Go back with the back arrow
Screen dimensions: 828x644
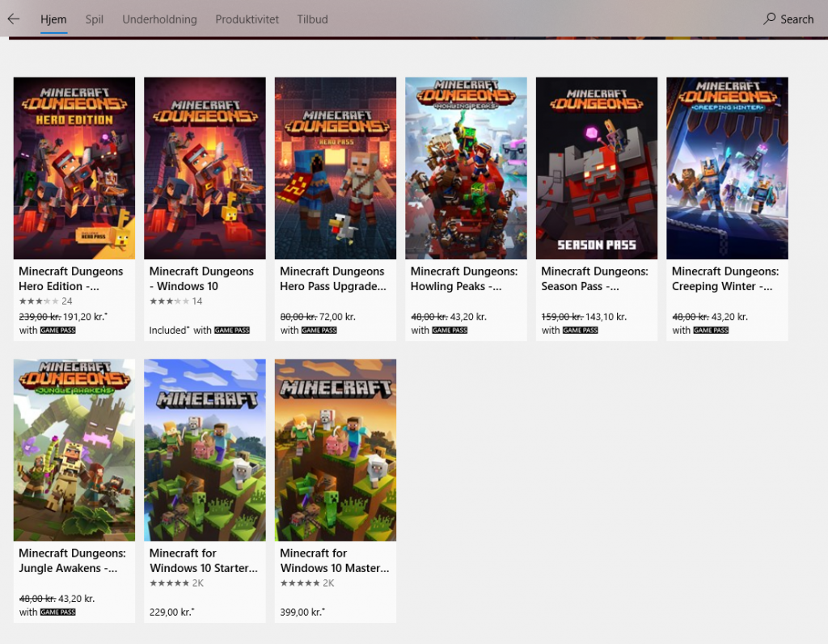point(14,19)
